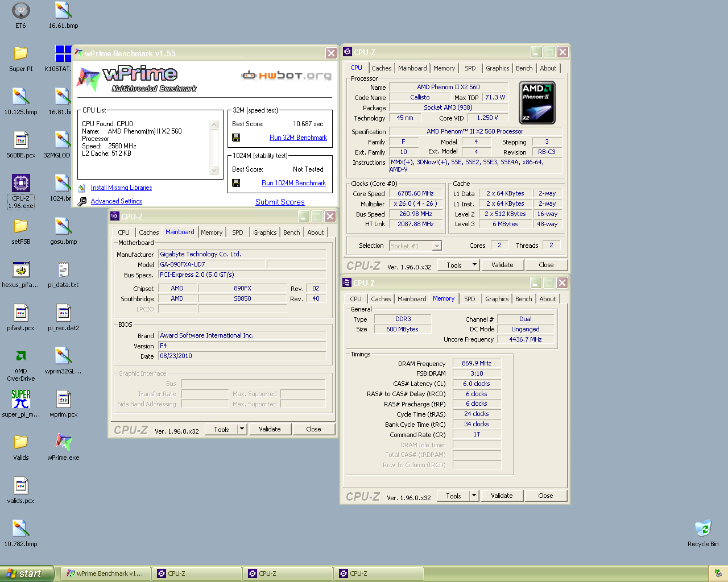This screenshot has height=582, width=728.
Task: Open SPD tab in CPU-Z Mainboard window
Action: tap(238, 232)
